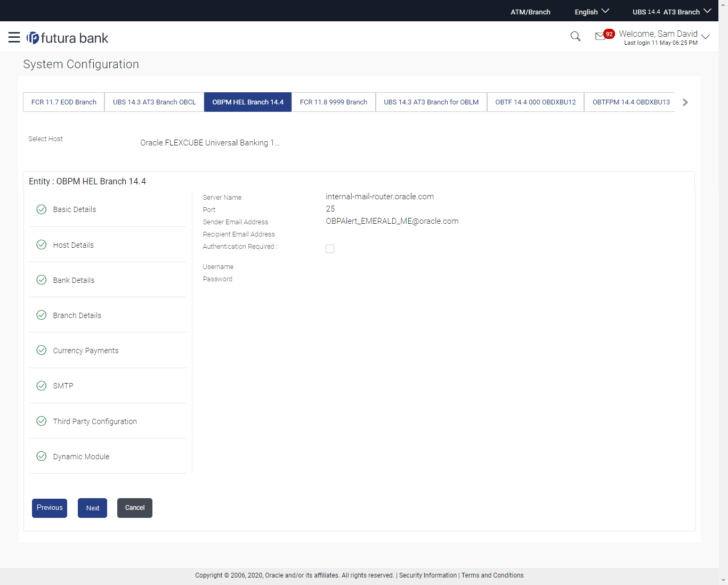The height and width of the screenshot is (585, 728).
Task: Click the futura bank logo
Action: pyautogui.click(x=68, y=38)
